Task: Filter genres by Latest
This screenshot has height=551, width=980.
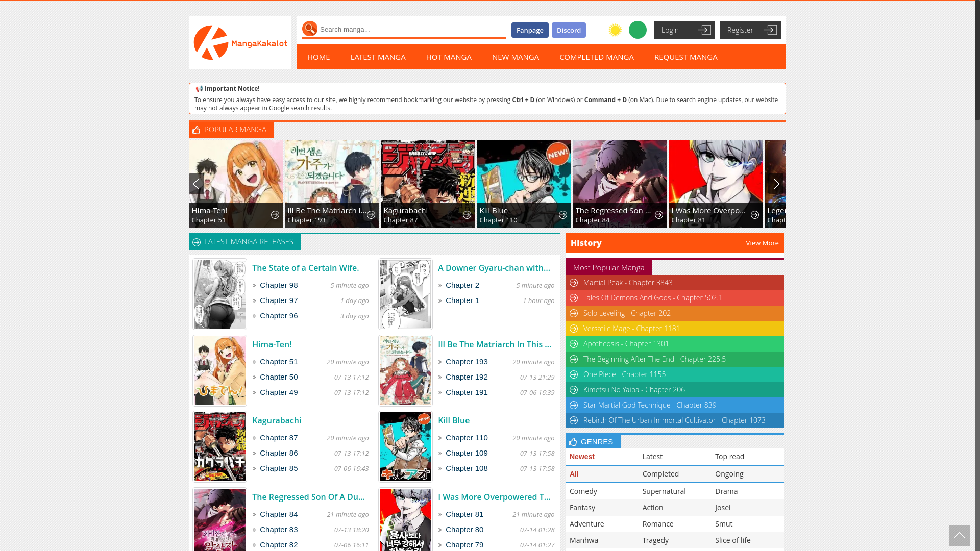Action: click(x=652, y=457)
